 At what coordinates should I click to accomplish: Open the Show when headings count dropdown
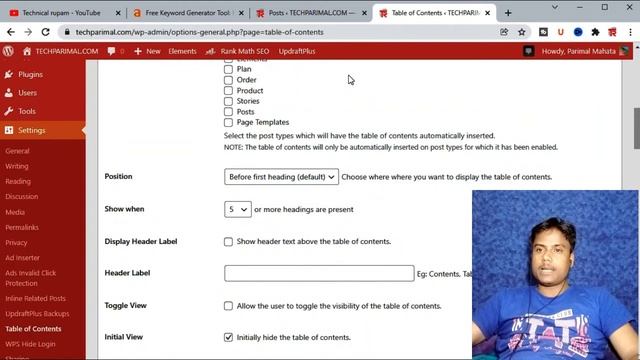click(238, 209)
